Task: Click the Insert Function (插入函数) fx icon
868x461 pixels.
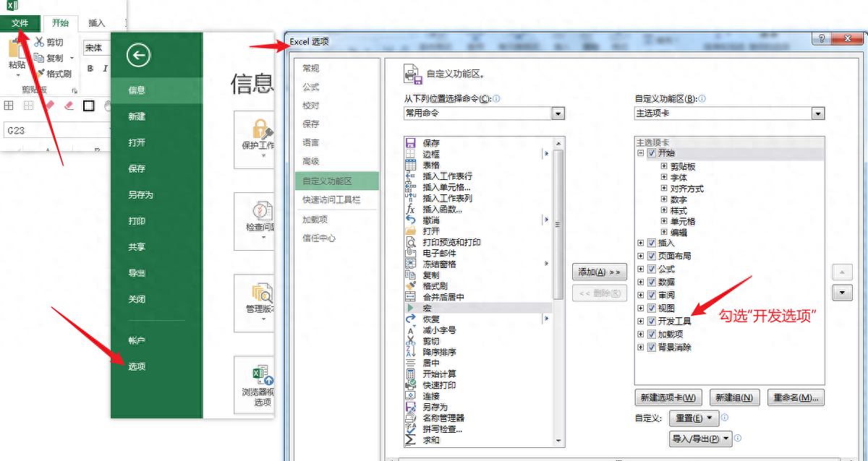Action: click(x=410, y=209)
